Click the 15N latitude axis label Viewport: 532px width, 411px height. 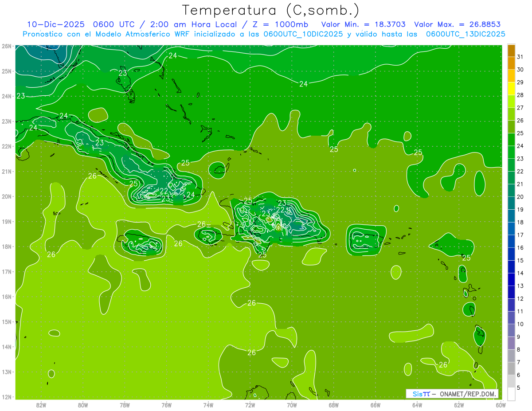coord(7,321)
